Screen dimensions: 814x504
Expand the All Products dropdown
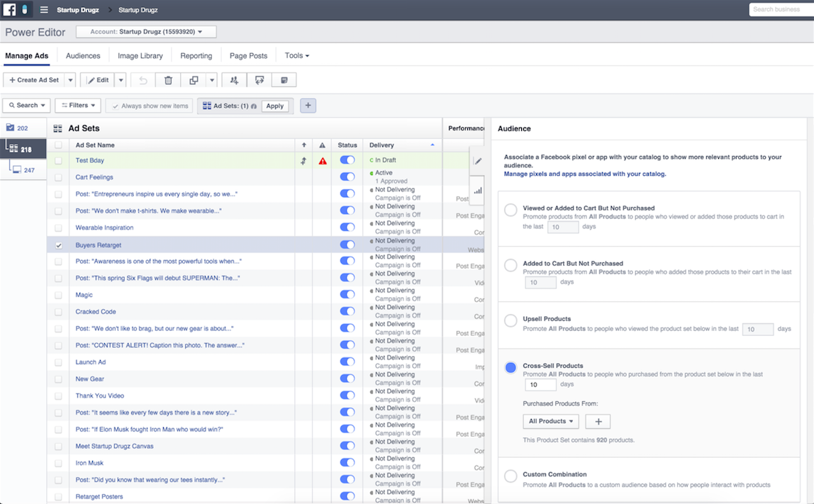pyautogui.click(x=551, y=421)
